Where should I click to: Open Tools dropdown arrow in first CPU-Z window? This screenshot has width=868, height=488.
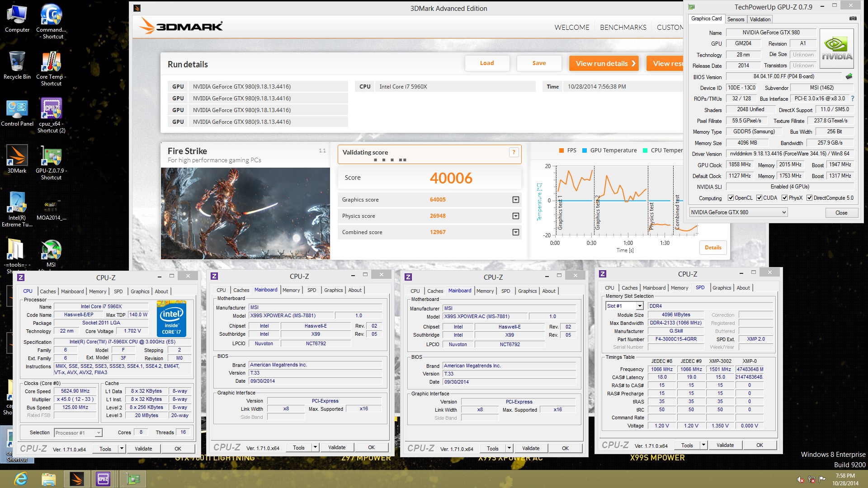(x=122, y=449)
